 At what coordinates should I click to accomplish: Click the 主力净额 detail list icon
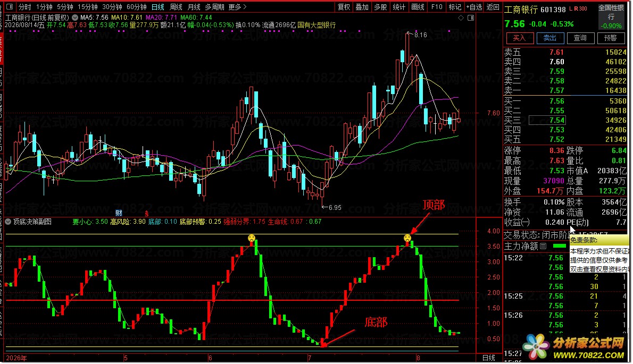point(543,246)
